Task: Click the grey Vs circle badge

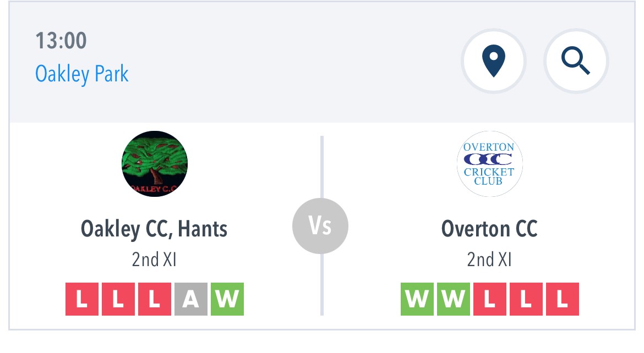Action: tap(320, 226)
